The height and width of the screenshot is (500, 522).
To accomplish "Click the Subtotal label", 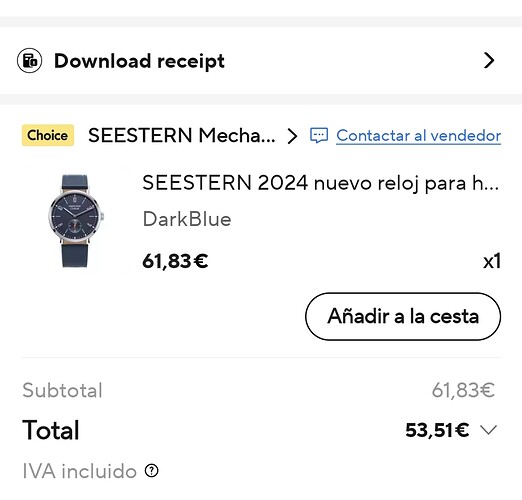I will pos(62,390).
